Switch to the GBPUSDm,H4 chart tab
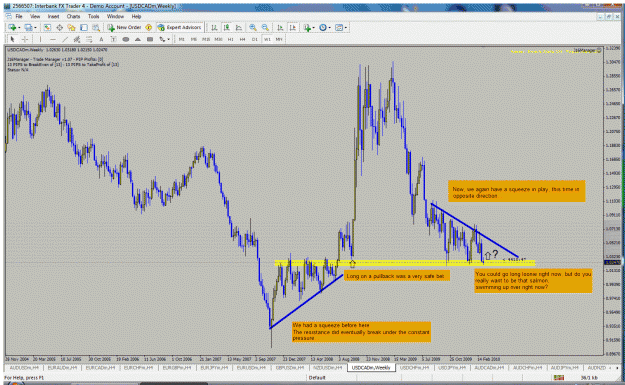Image resolution: width=625 pixels, height=385 pixels. click(x=290, y=367)
